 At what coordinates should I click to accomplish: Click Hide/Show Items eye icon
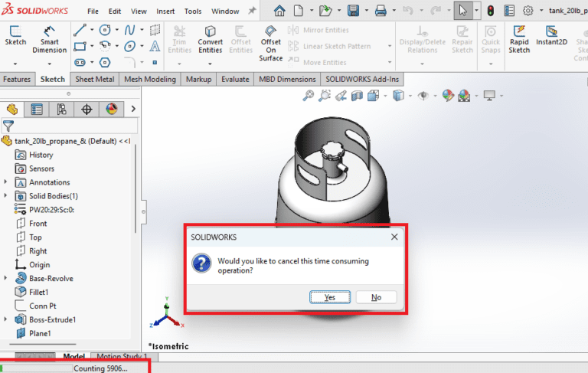pos(423,96)
